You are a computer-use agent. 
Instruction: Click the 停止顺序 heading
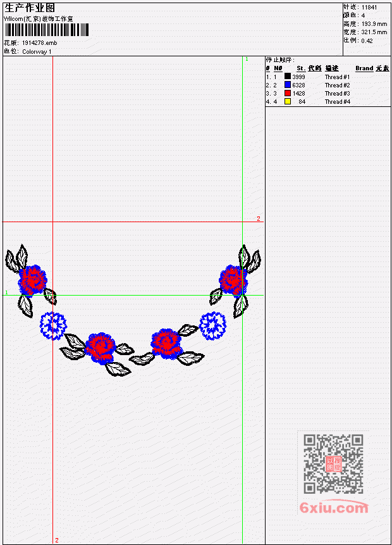[280, 60]
